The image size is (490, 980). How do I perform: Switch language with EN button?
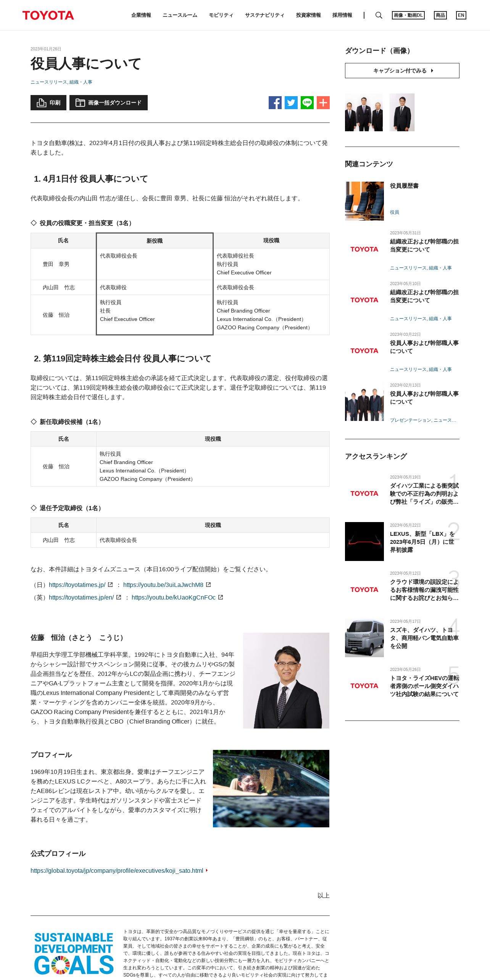(461, 15)
